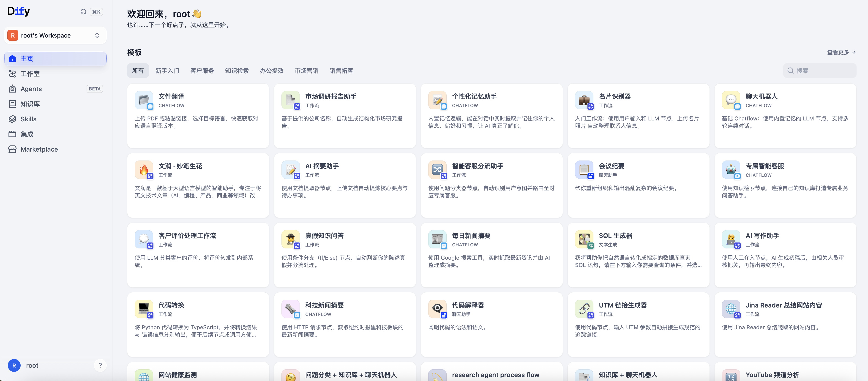Viewport: 868px width, 381px height.
Task: Click the 客户评价处理工作流 thought bubble icon
Action: pos(144,239)
